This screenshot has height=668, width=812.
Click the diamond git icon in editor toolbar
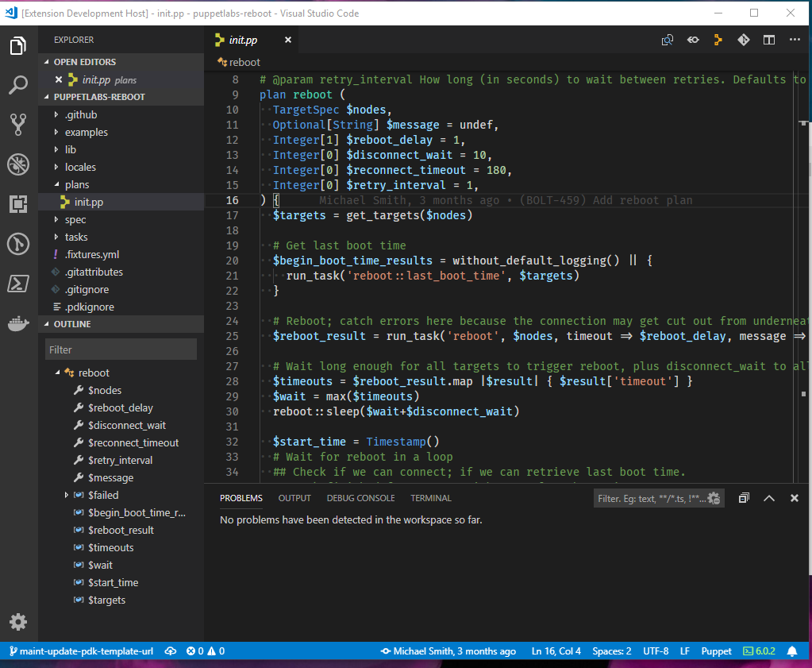(744, 40)
